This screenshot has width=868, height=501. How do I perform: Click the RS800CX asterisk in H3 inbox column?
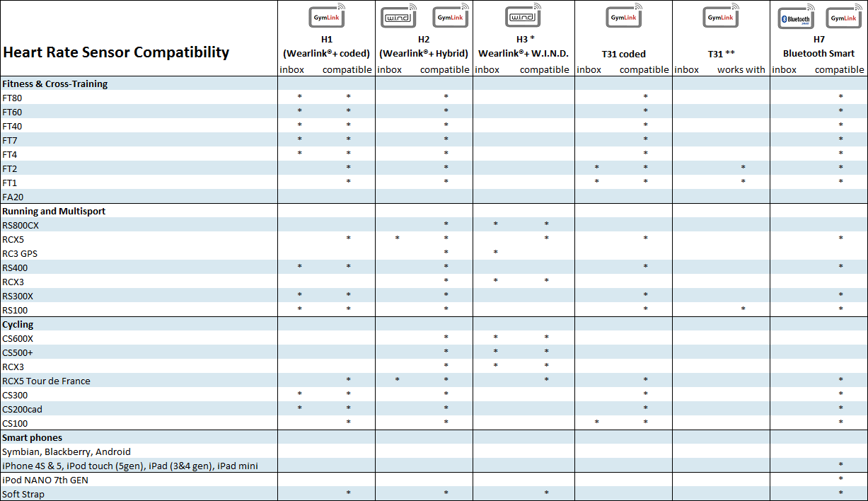496,224
